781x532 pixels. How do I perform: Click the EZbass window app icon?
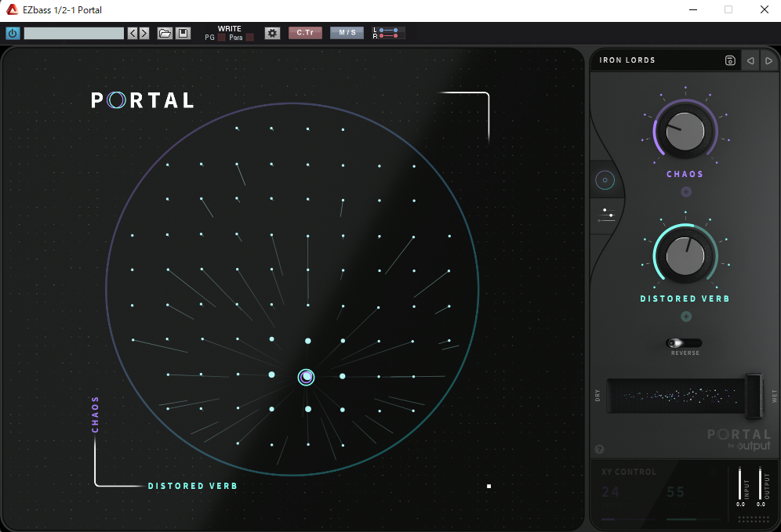(x=12, y=9)
